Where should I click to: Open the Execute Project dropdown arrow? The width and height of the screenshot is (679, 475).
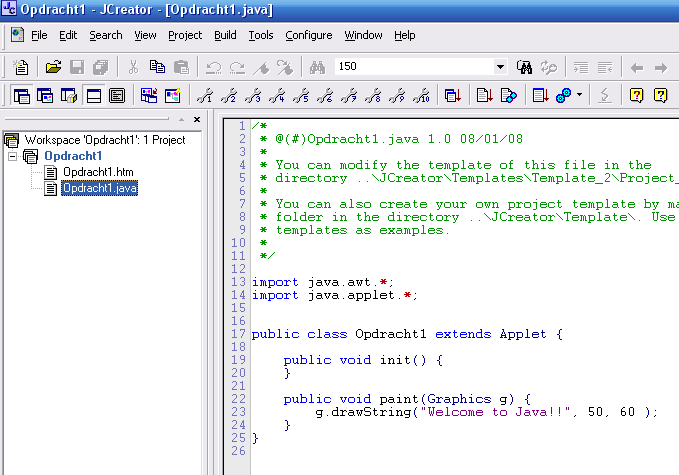coord(579,95)
